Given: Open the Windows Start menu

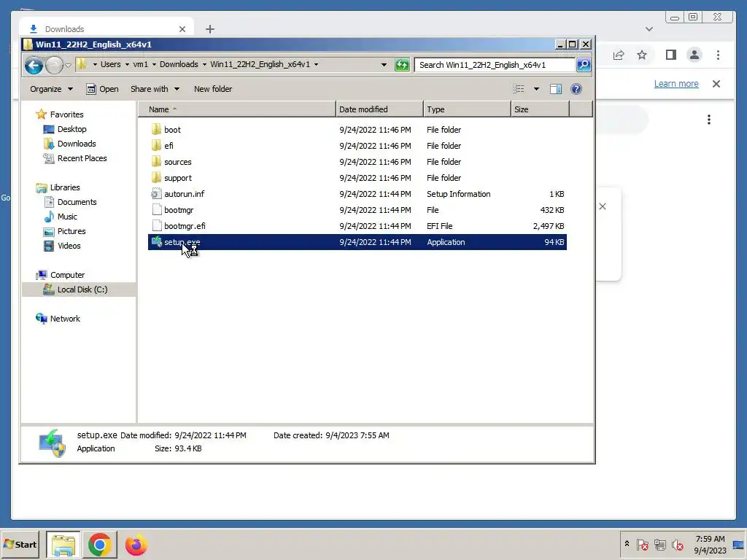Looking at the screenshot, I should click(20, 544).
